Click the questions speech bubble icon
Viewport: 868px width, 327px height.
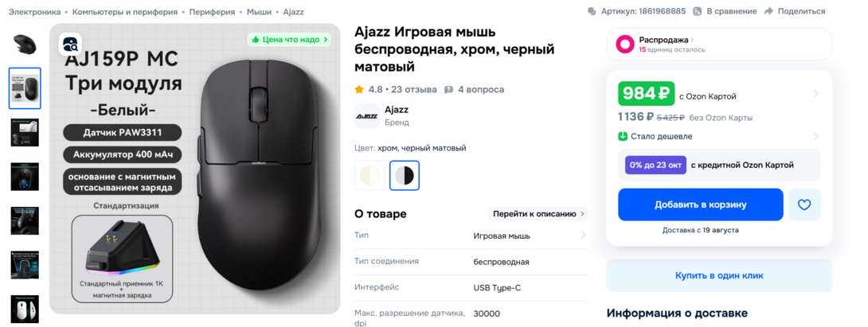449,90
